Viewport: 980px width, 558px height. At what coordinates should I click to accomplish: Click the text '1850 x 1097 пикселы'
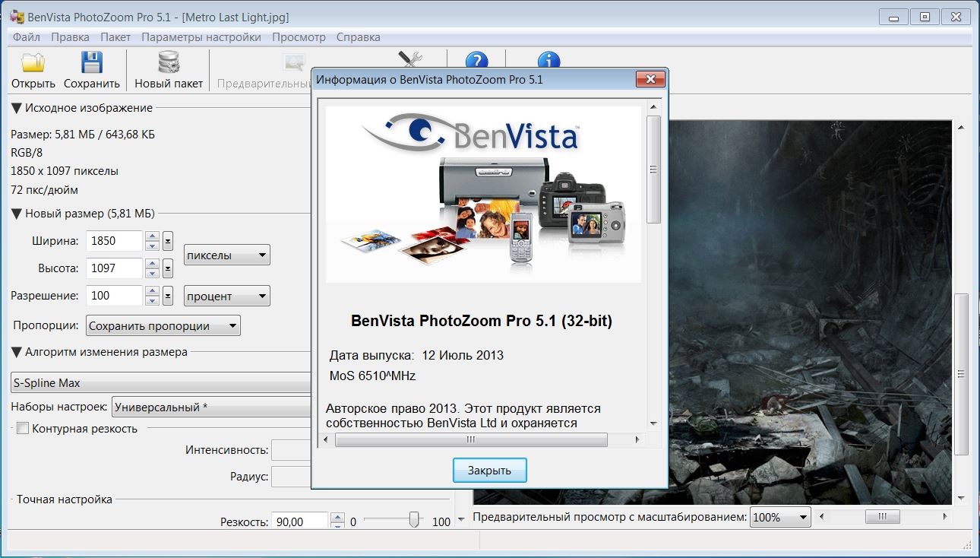tap(65, 171)
